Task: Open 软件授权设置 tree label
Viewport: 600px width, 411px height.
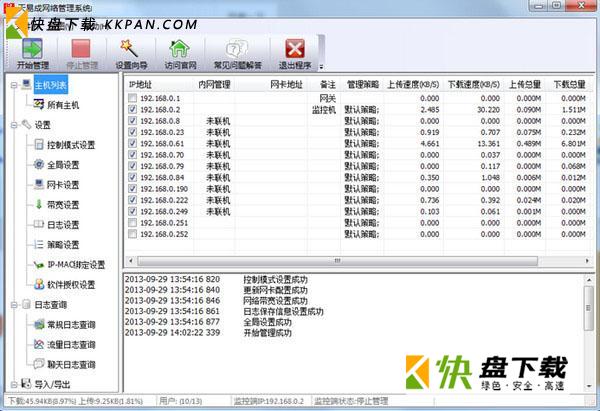Action: (71, 284)
